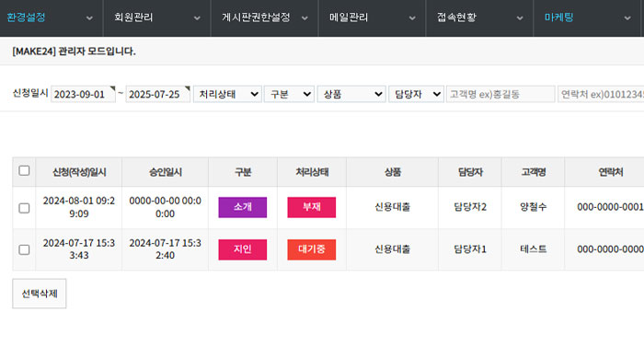Expand the 회원관리 menu chevron
The width and height of the screenshot is (644, 346).
197,18
